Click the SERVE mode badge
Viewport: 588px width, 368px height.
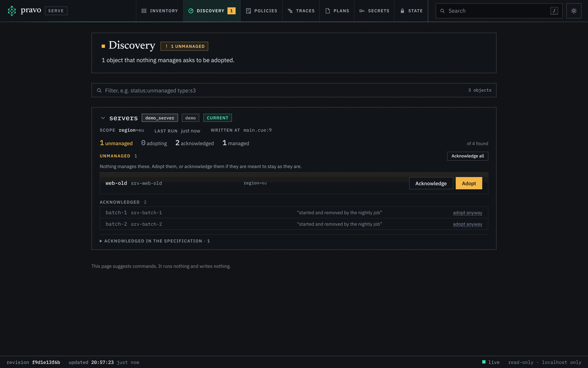click(x=56, y=11)
